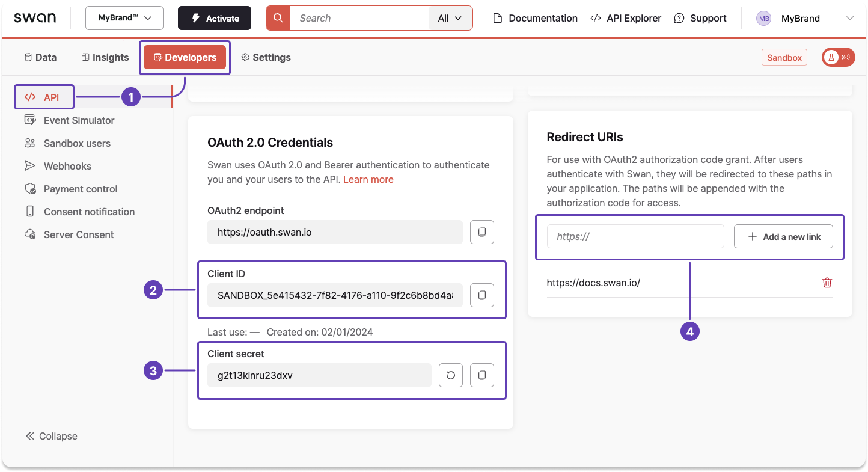
Task: Open the MyBrand project selector dropdown
Action: 124,18
